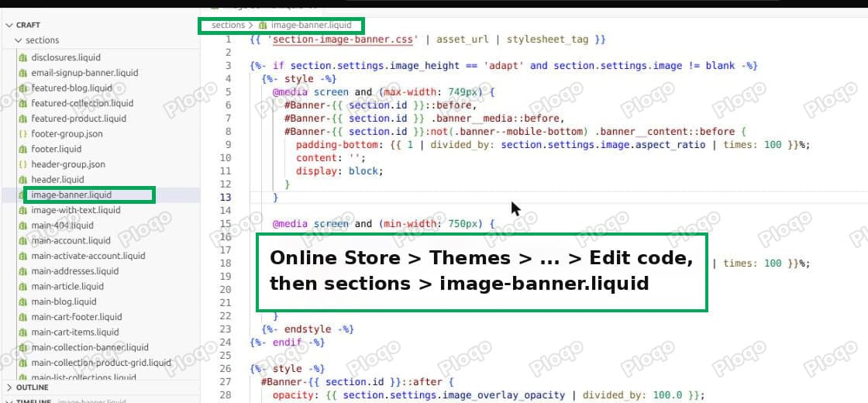Open main-404.liquid file
The height and width of the screenshot is (403, 868).
(x=63, y=226)
